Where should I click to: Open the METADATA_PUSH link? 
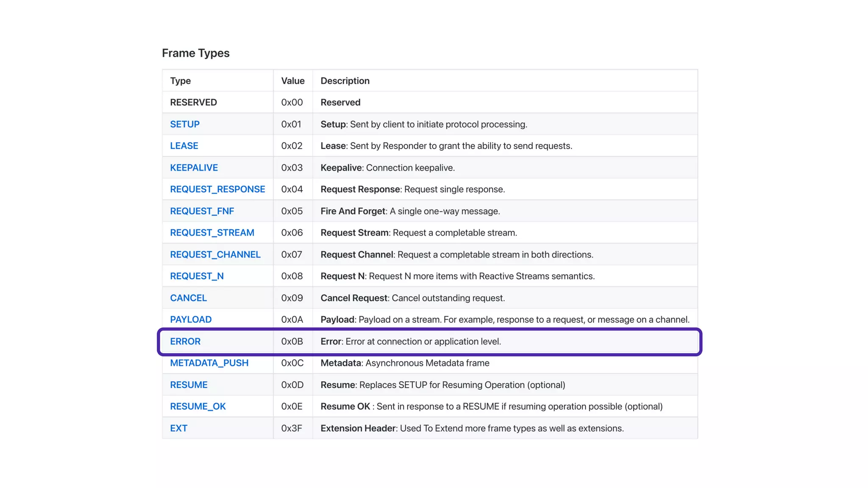coord(209,363)
